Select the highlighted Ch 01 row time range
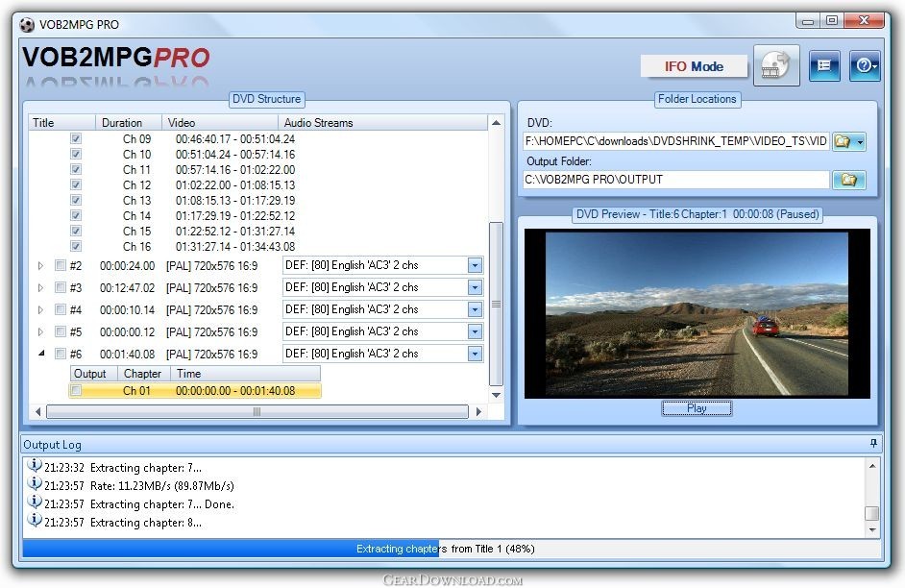The width and height of the screenshot is (905, 588). (235, 391)
